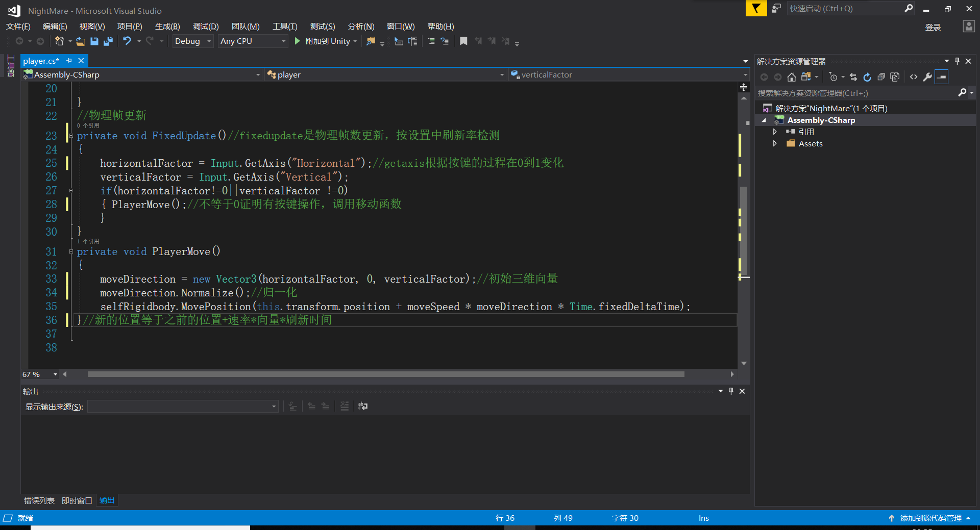Click the Sync with Active Document icon

pos(853,77)
